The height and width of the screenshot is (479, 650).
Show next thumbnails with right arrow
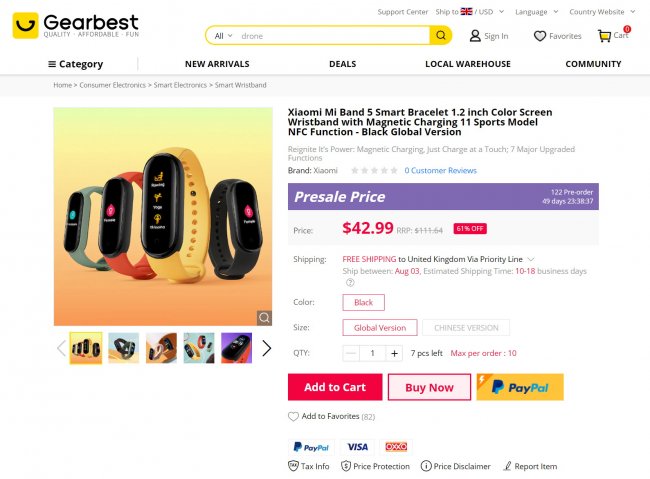coord(266,348)
